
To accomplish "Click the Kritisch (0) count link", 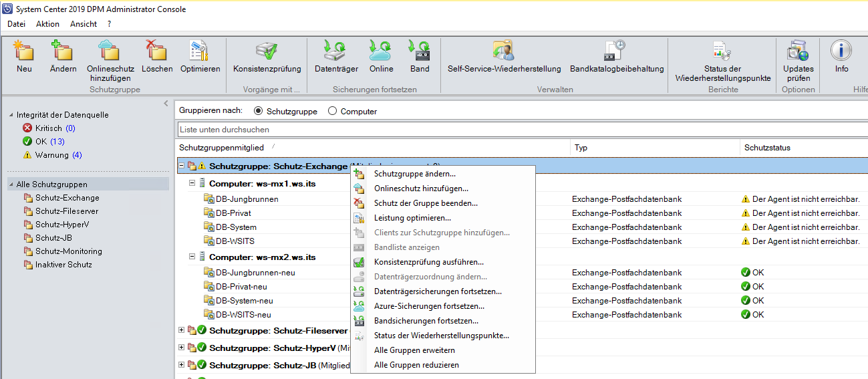I will (x=70, y=128).
